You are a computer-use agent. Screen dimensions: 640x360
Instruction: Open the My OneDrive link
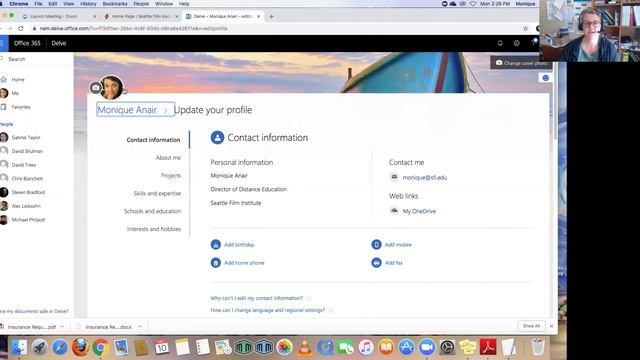[419, 211]
